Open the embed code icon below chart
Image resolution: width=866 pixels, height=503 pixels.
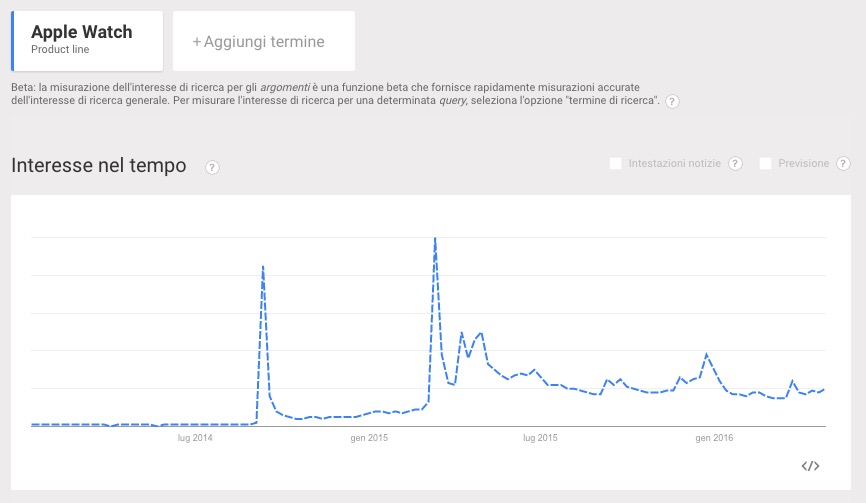click(x=811, y=465)
